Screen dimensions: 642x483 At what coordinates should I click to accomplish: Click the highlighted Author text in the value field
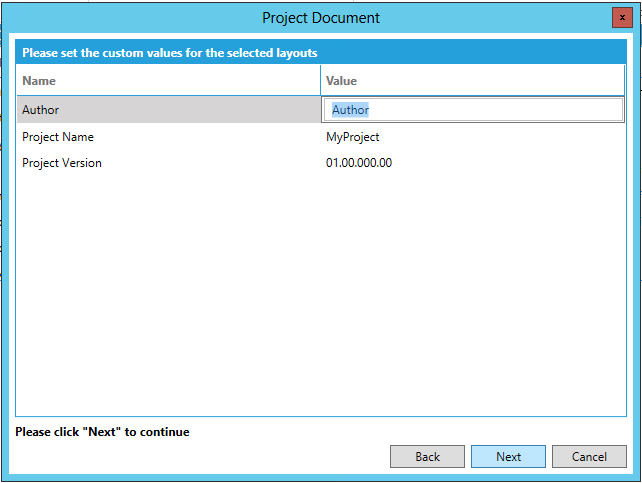click(x=350, y=110)
